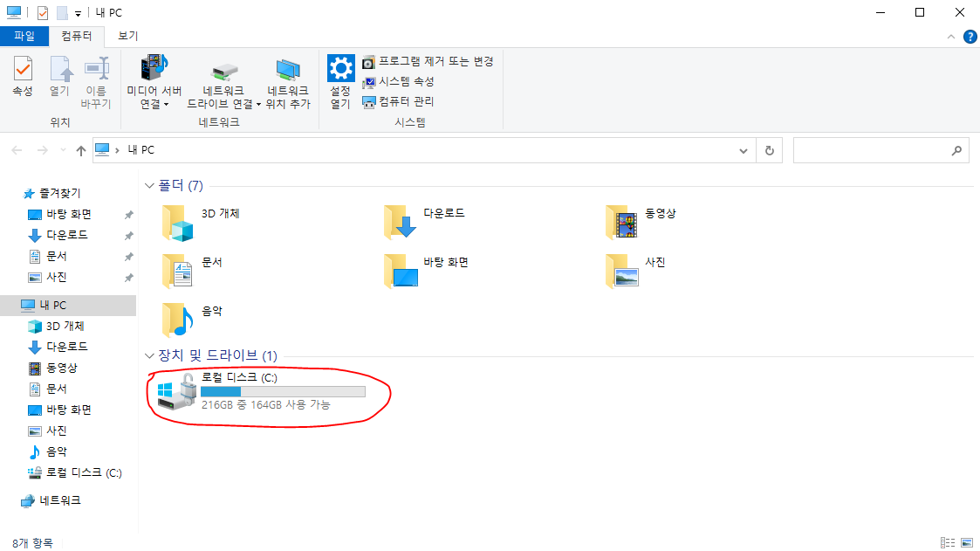Screen dimensions: 980x551
Task: Go back with the left arrow
Action: pos(17,150)
